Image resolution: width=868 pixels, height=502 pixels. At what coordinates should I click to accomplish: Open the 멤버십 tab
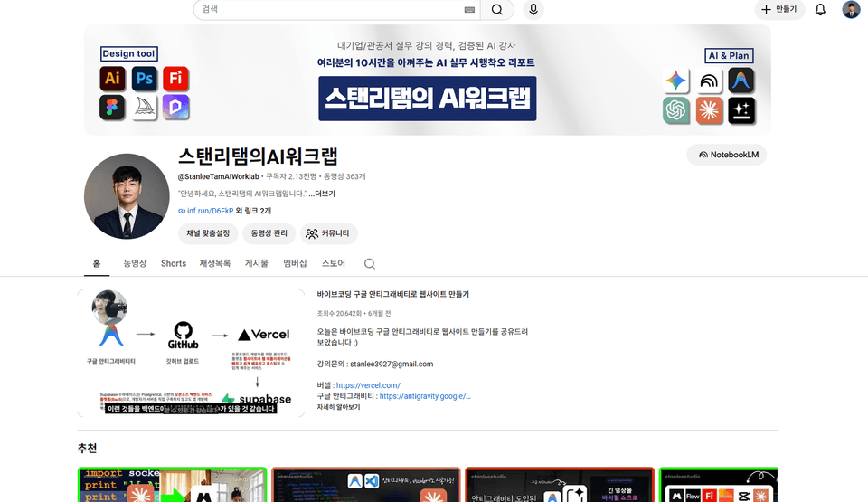point(295,263)
